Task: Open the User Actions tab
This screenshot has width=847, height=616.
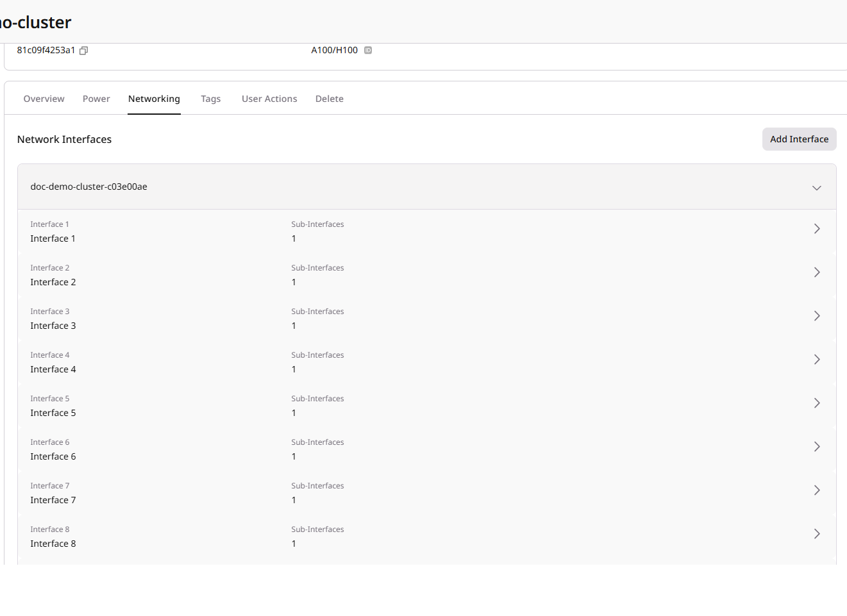Action: (269, 99)
